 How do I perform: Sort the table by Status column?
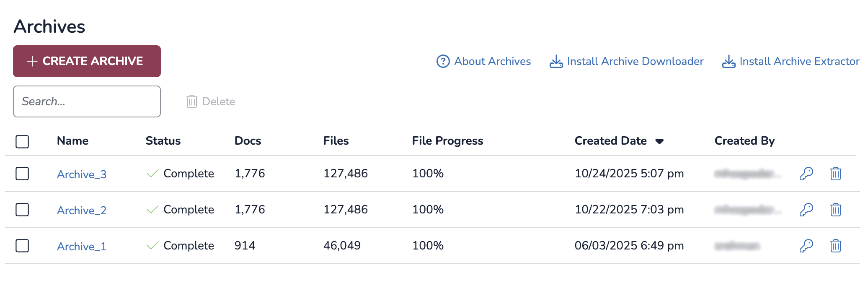point(163,141)
